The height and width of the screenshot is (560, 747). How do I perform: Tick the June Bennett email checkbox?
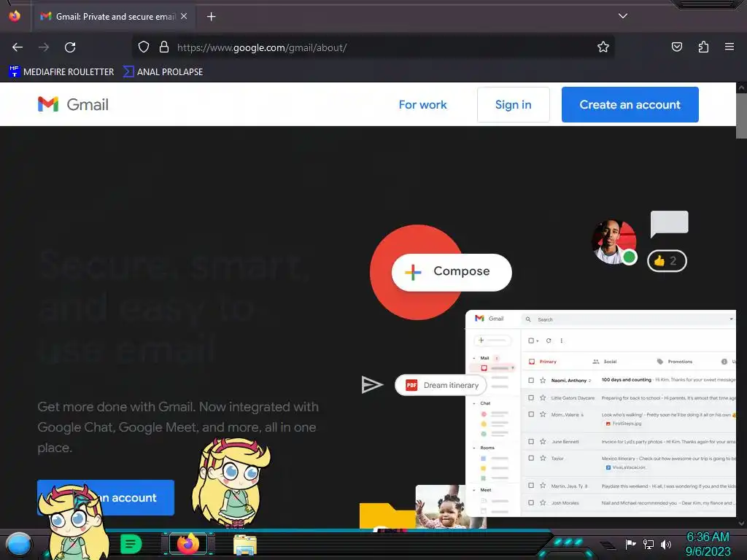pyautogui.click(x=531, y=441)
